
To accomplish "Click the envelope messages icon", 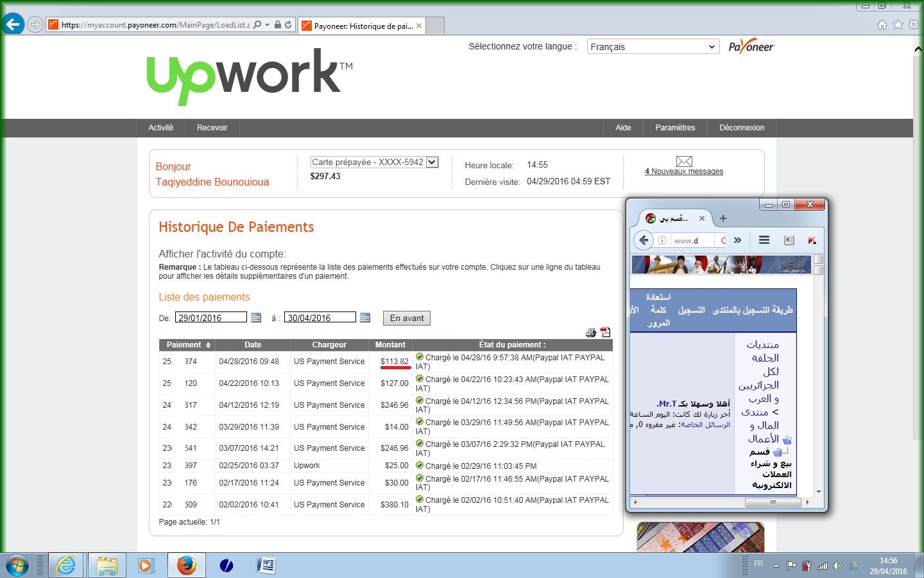I will click(x=684, y=161).
